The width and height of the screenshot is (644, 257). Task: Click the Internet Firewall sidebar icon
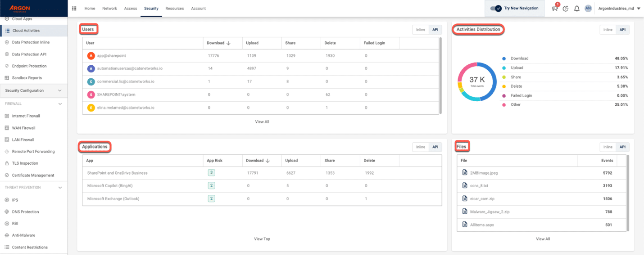click(x=7, y=116)
